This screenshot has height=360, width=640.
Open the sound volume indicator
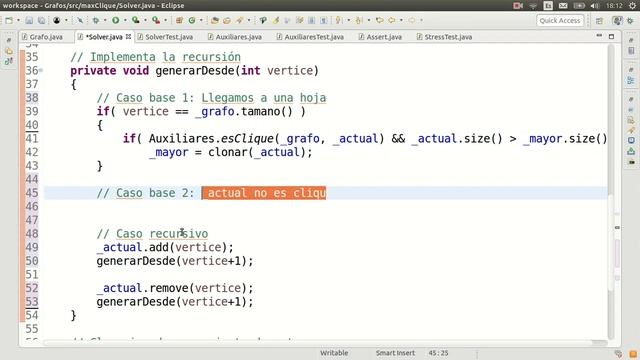[595, 6]
